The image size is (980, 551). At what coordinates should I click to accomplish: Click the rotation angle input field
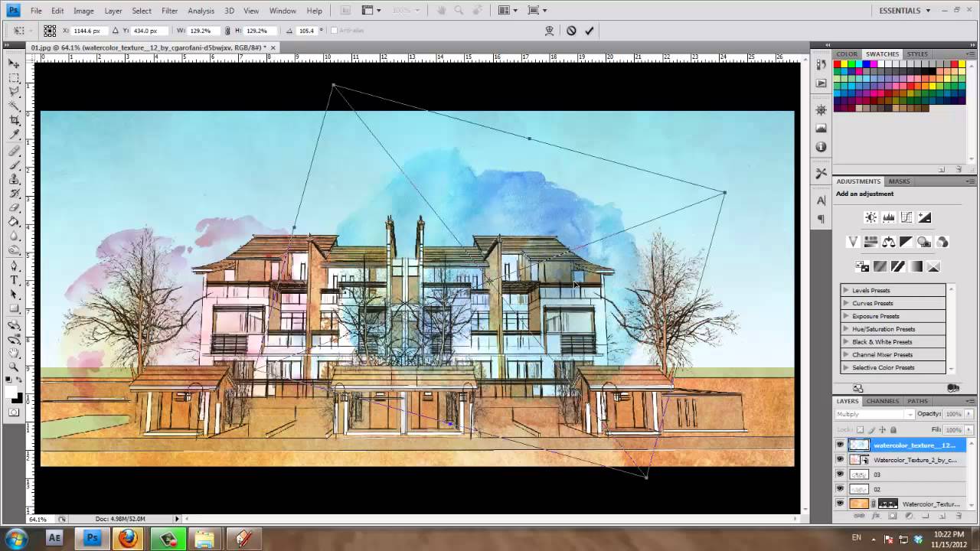pos(306,31)
